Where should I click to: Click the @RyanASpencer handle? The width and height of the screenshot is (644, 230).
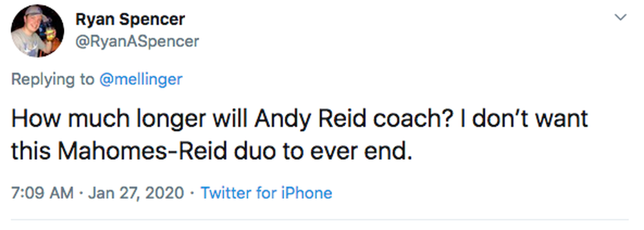[x=137, y=41]
